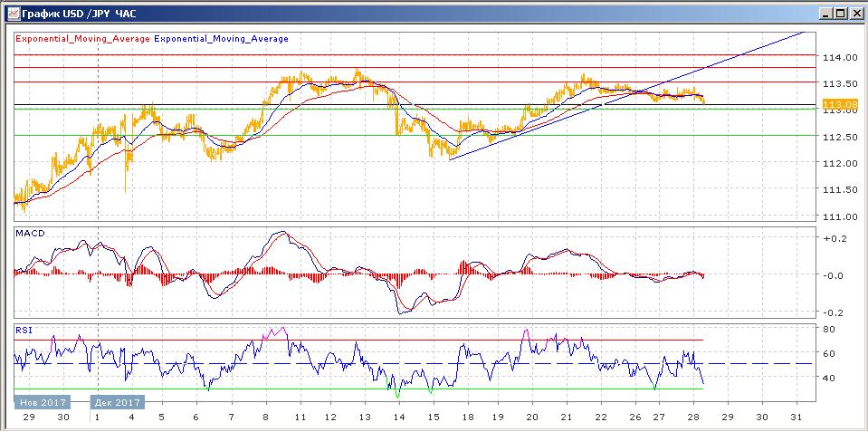Viewport: 868px width, 432px height.
Task: Click date label 8 on the time axis
Action: pyautogui.click(x=266, y=417)
